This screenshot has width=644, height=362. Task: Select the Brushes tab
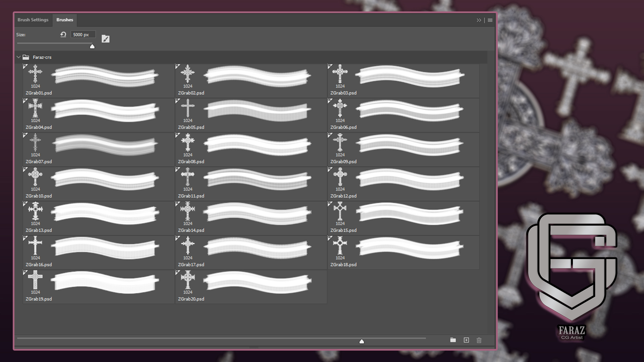(65, 20)
